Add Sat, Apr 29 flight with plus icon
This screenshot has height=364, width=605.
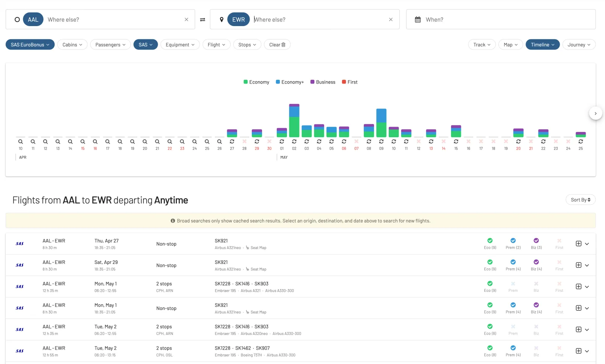point(579,265)
